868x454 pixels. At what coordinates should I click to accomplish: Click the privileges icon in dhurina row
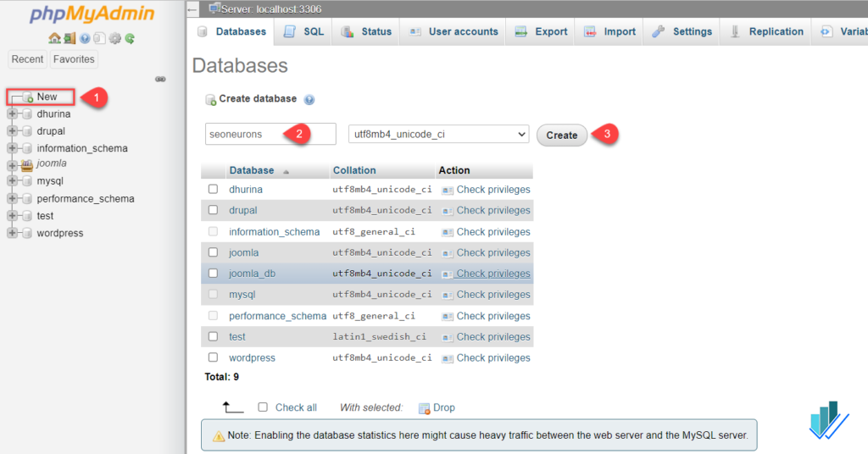448,191
